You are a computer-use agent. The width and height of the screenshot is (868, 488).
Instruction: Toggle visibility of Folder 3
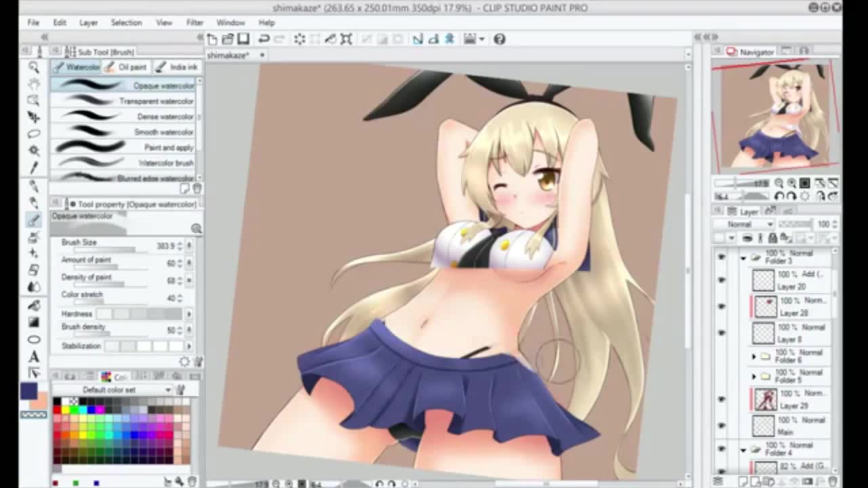pyautogui.click(x=721, y=257)
